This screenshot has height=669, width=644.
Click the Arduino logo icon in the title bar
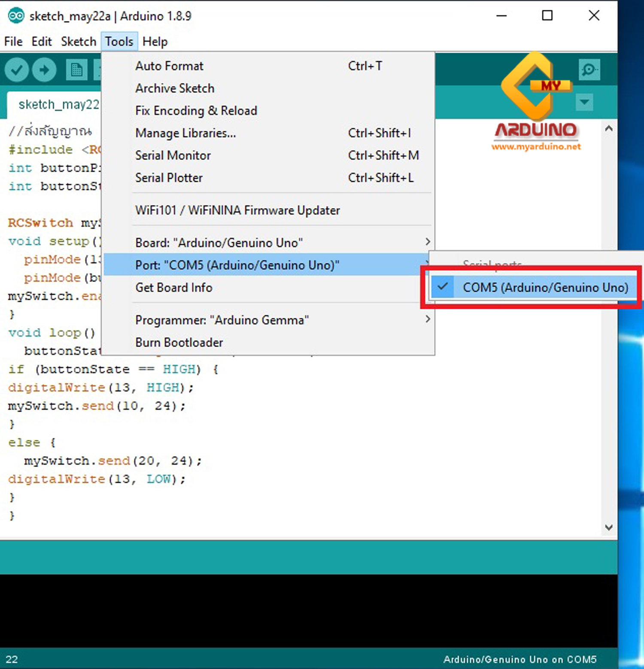tap(16, 15)
